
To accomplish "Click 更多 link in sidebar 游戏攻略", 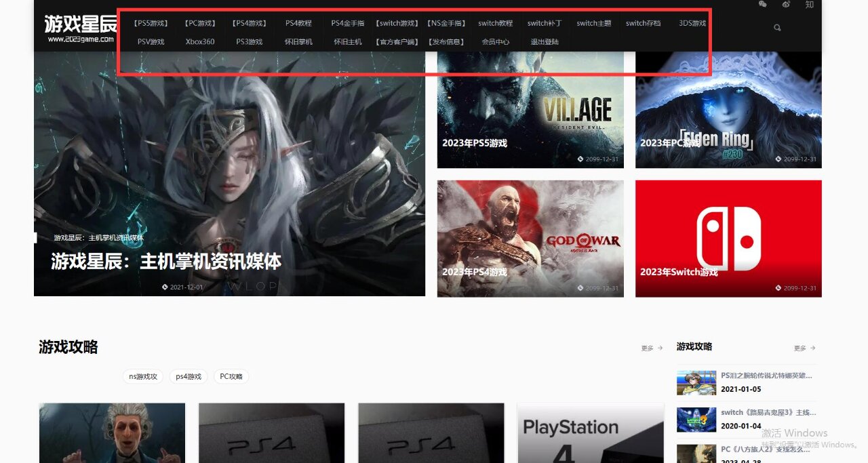I will (x=804, y=348).
